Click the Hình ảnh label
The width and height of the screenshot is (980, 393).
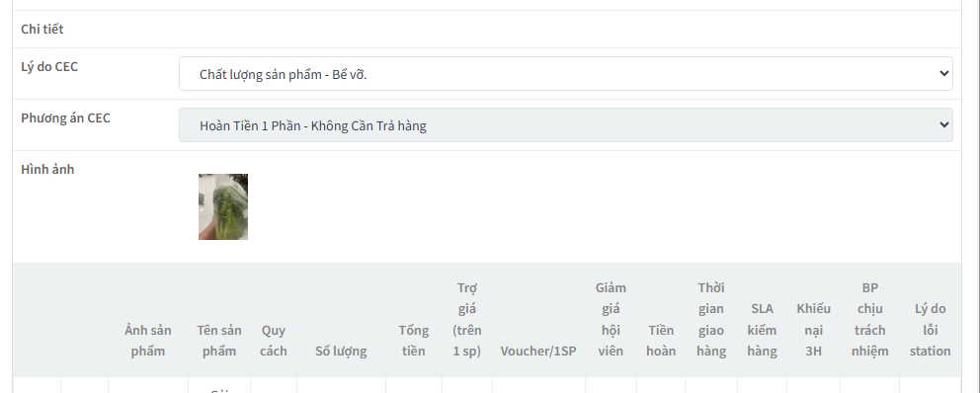[x=47, y=169]
